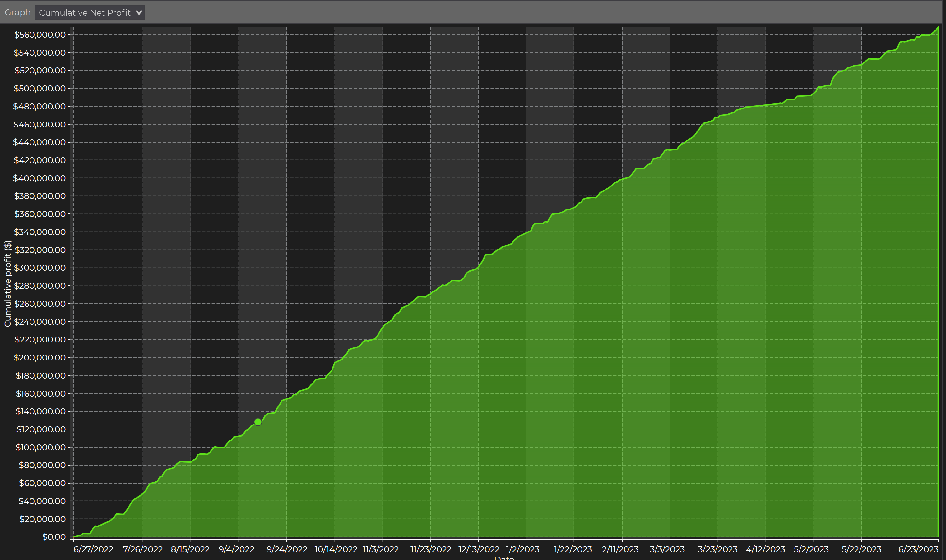Click the 8/15/2022 date label
This screenshot has width=946, height=560.
190,549
